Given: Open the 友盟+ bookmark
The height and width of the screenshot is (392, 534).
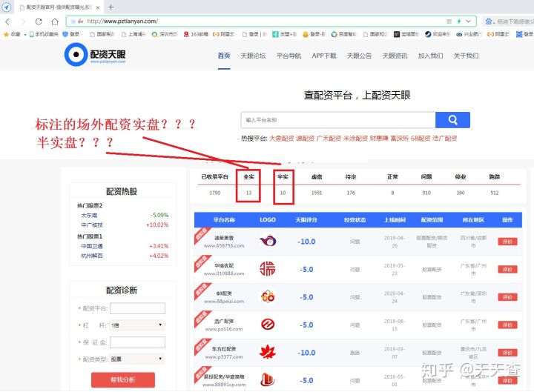Looking at the screenshot, I should pyautogui.click(x=285, y=34).
